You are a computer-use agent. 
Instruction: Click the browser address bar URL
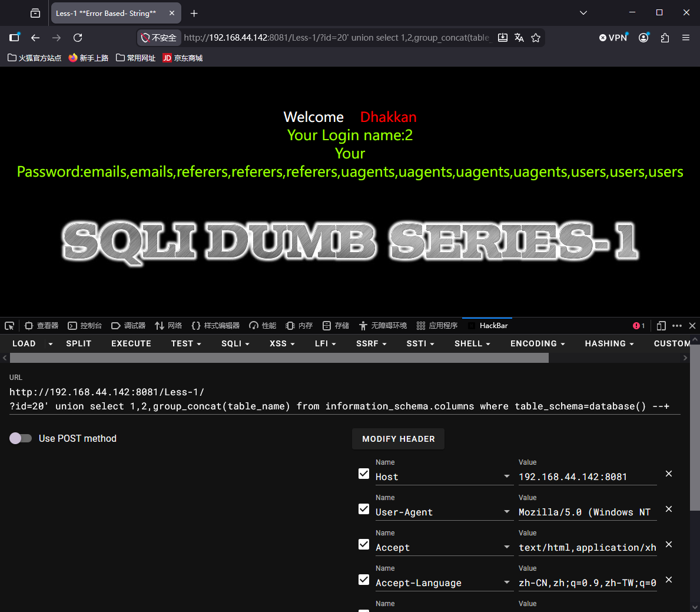pyautogui.click(x=337, y=38)
